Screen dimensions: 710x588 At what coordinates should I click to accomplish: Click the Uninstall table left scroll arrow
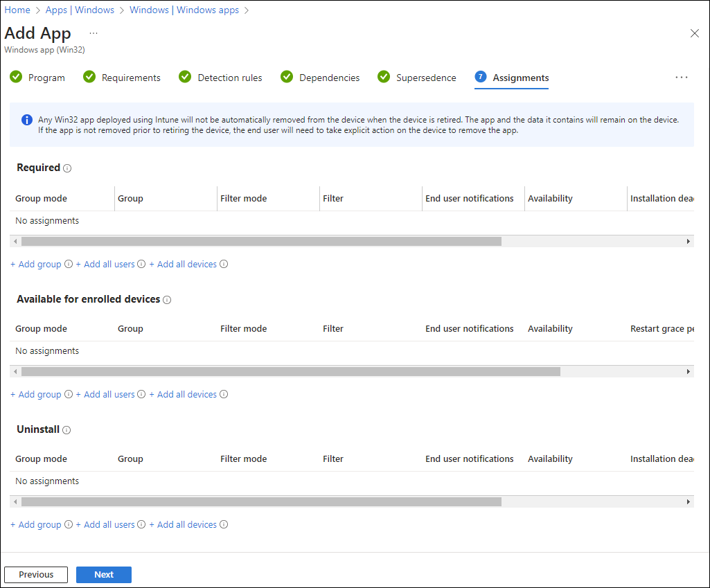[x=15, y=501]
